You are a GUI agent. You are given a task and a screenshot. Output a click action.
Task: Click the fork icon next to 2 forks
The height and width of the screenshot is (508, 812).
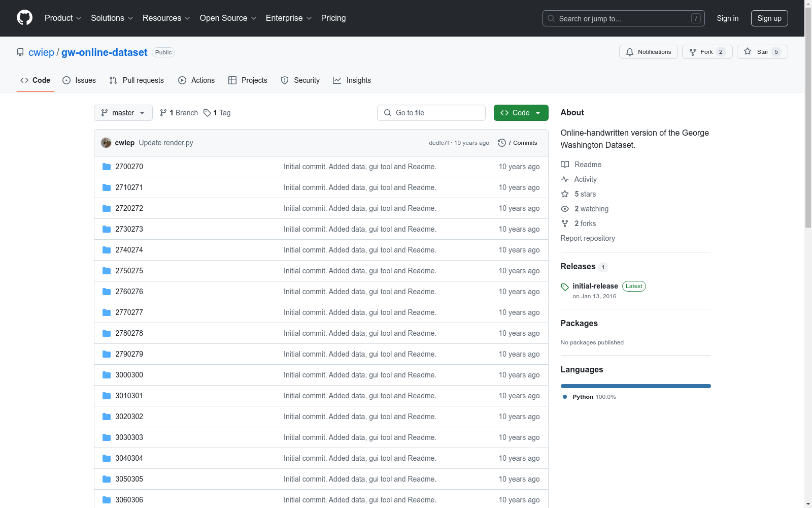coord(565,224)
